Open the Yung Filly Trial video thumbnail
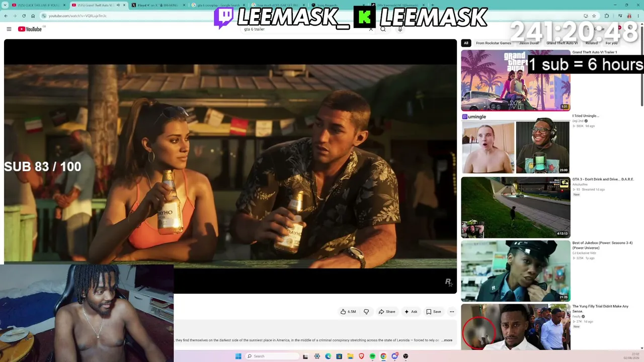Viewport: 644px width, 362px height. pos(516,327)
